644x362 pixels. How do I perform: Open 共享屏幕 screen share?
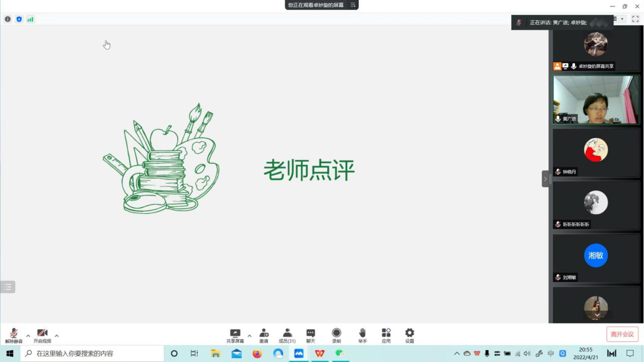(235, 335)
